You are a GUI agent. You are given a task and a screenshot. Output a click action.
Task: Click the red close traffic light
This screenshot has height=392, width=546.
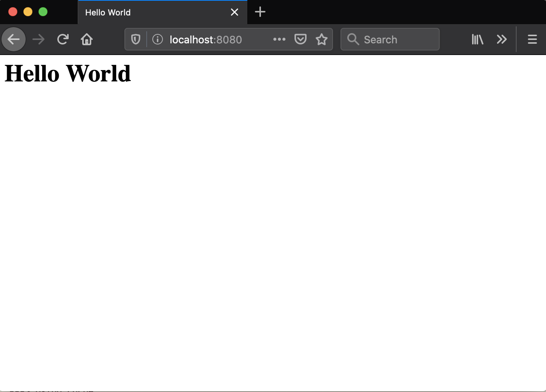(13, 12)
